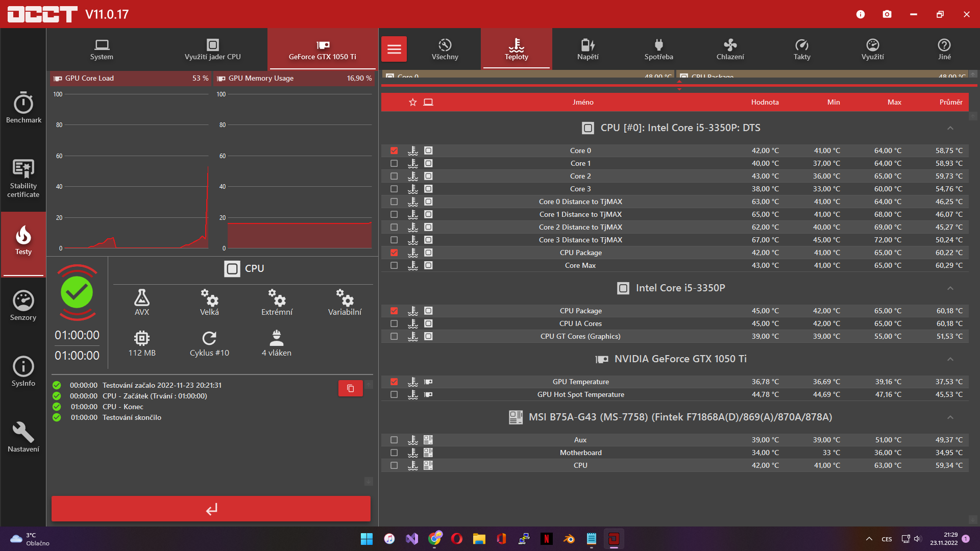Switch to the Napětí sensor tab

pyautogui.click(x=587, y=49)
